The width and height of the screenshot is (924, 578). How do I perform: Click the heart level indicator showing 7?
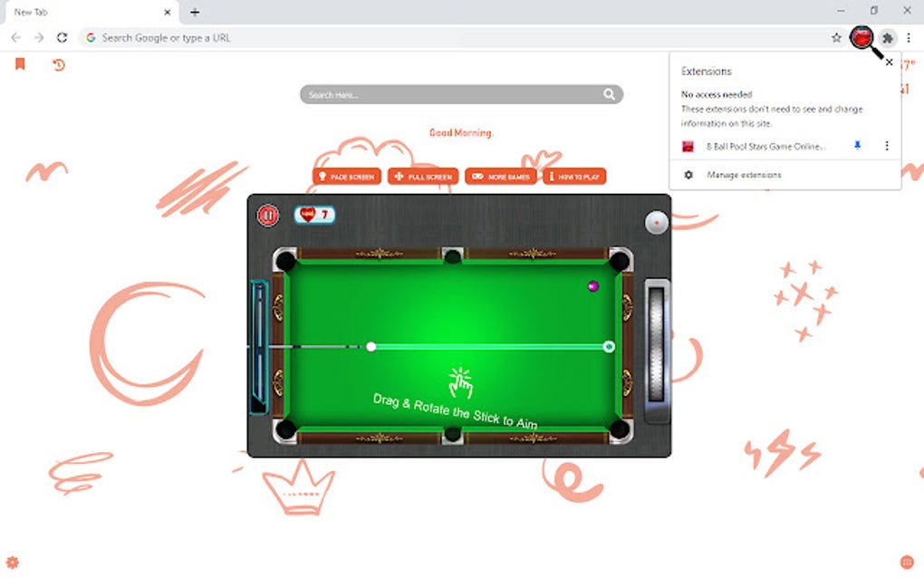click(314, 215)
